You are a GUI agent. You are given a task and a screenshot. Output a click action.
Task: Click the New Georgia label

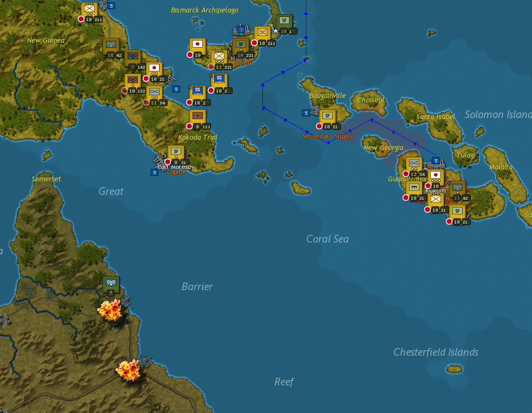point(383,148)
